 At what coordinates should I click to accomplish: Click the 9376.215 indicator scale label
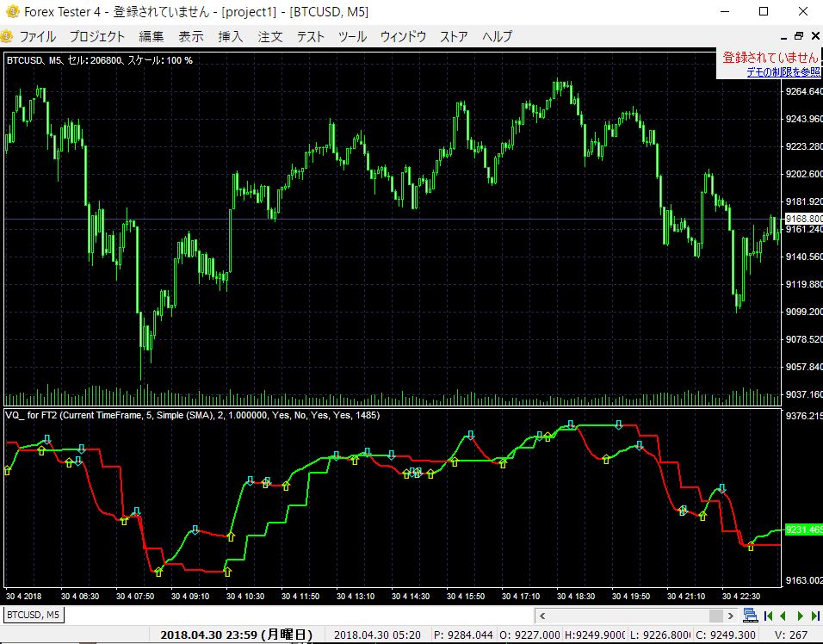click(803, 416)
